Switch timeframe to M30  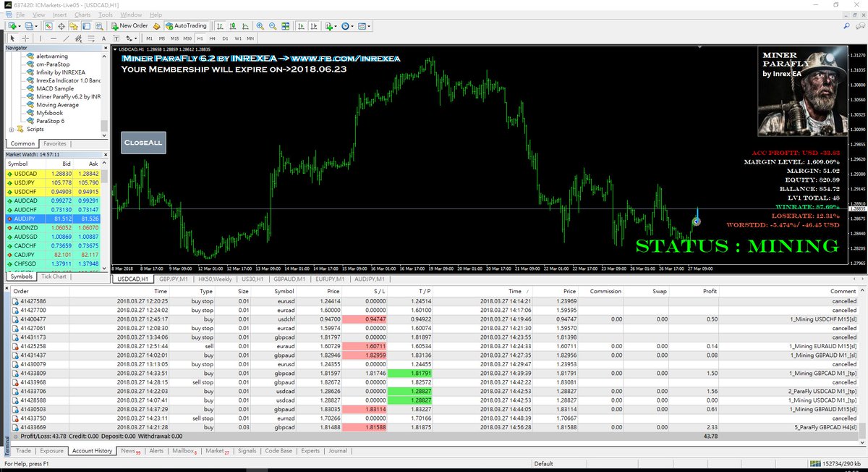187,38
